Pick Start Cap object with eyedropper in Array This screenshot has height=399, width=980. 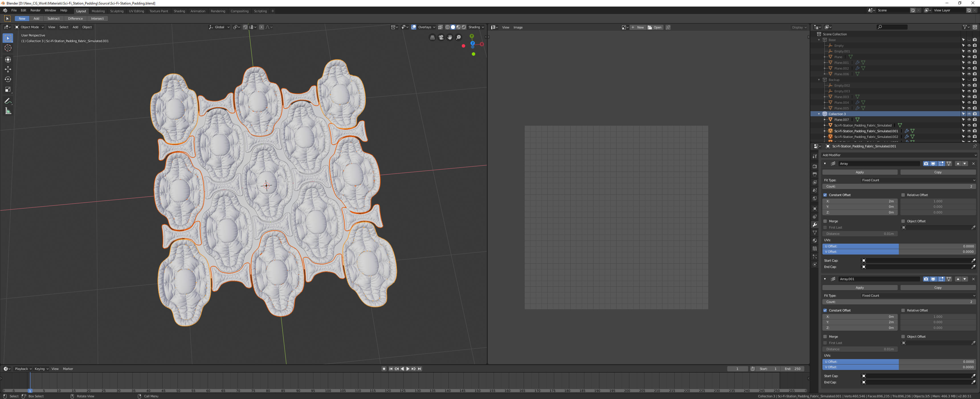click(x=973, y=260)
